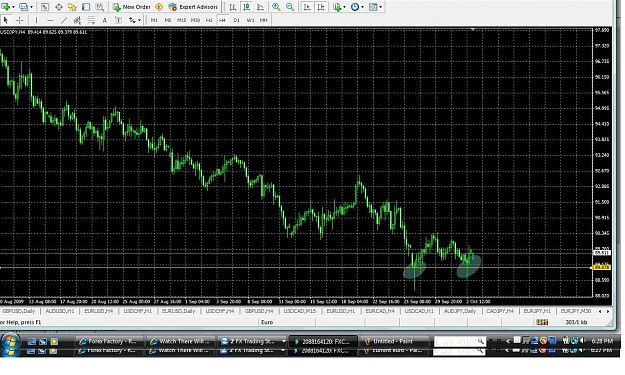Viewport: 625px width, 375px height.
Task: Click the Euro profile name in status bar
Action: tap(267, 322)
